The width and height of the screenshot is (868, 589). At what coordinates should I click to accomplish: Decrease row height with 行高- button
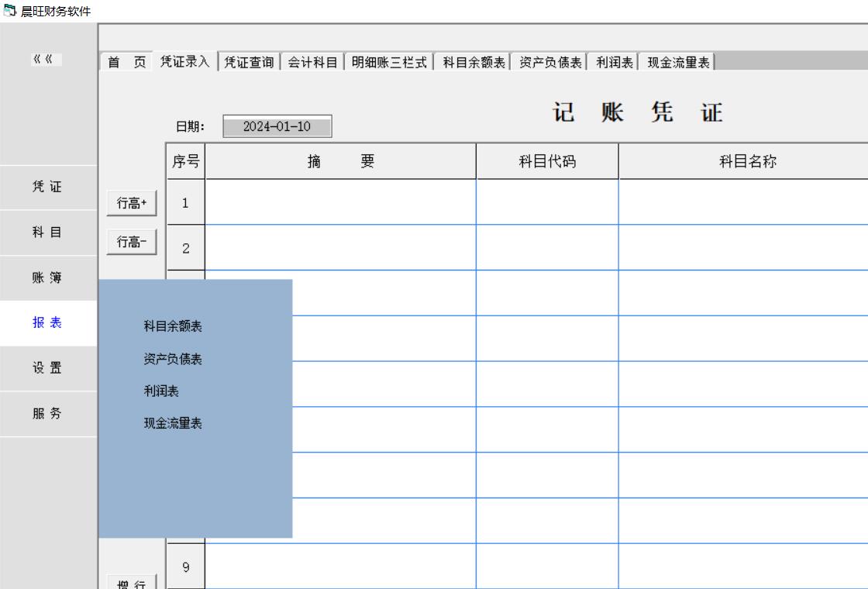pyautogui.click(x=132, y=243)
